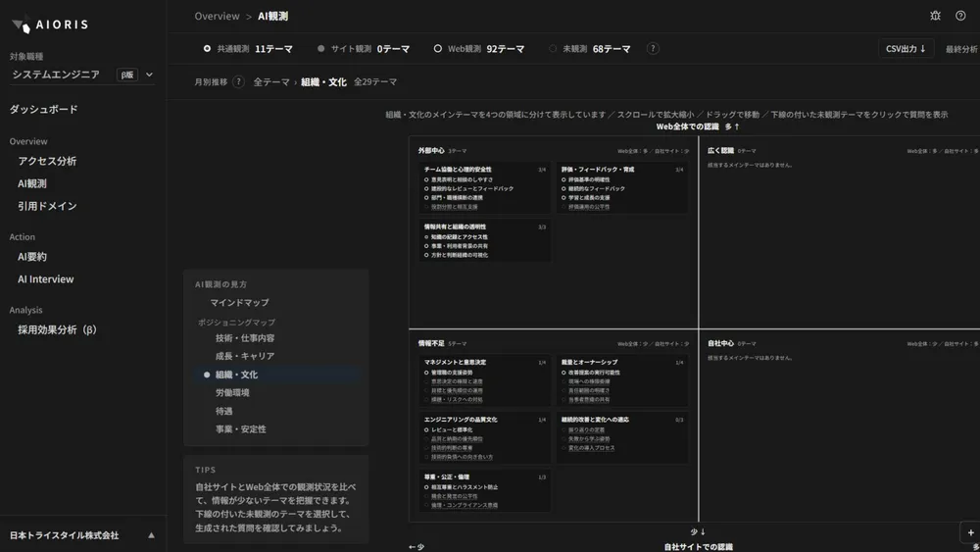The width and height of the screenshot is (980, 552).
Task: Click the CSV出力 export button
Action: (906, 49)
